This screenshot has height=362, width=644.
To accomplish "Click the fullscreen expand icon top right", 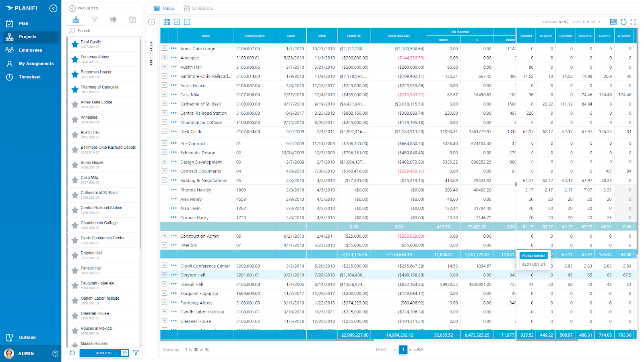I will pyautogui.click(x=633, y=22).
